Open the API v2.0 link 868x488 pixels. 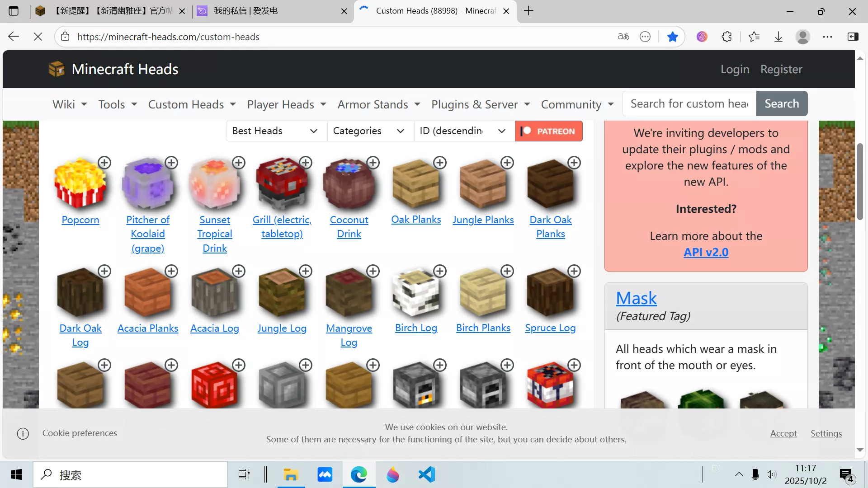point(706,253)
